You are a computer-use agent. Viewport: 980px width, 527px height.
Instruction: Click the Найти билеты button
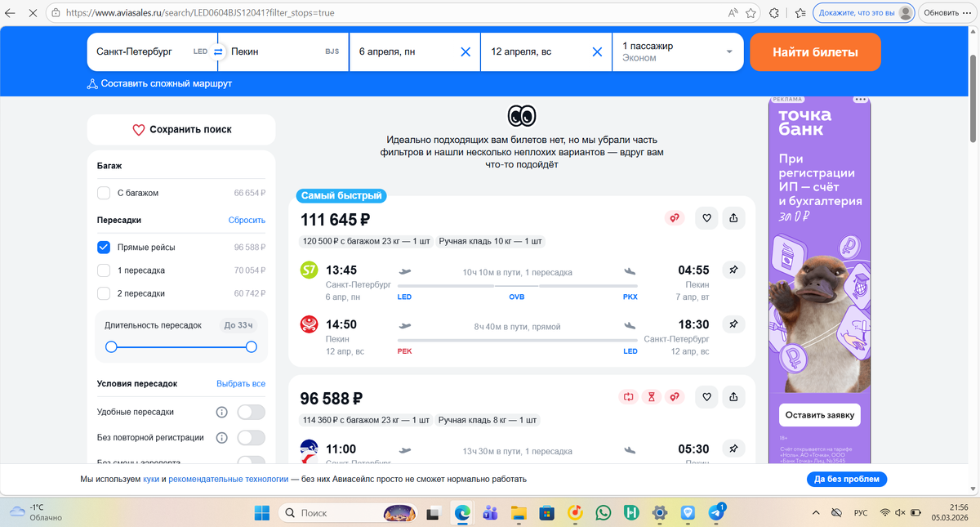click(x=815, y=52)
